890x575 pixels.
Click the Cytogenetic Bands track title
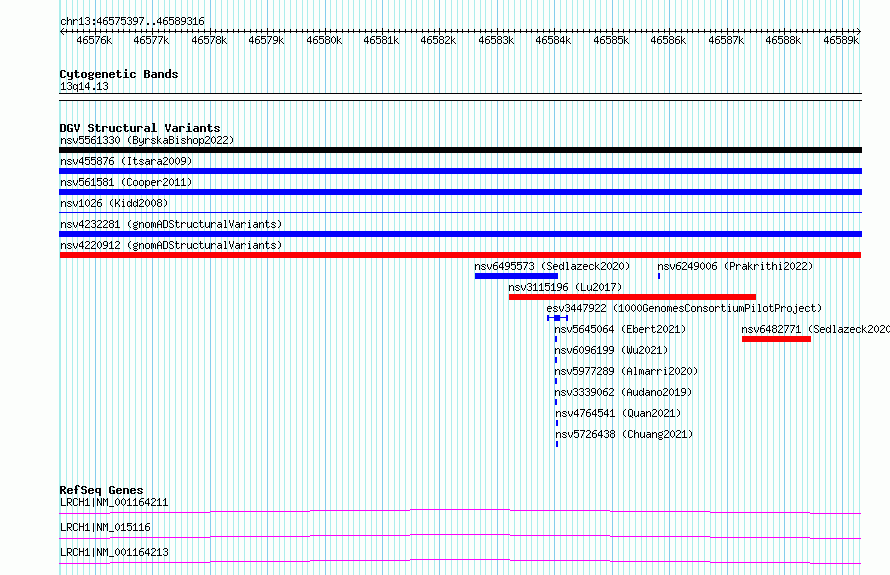(x=119, y=74)
